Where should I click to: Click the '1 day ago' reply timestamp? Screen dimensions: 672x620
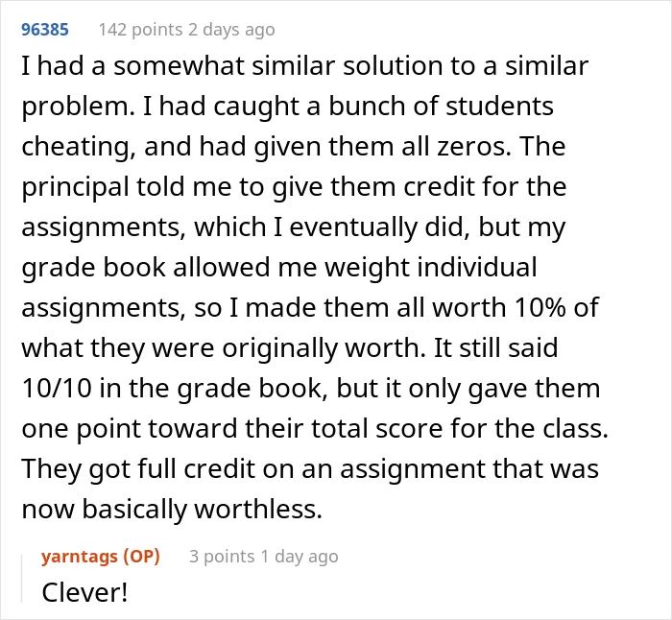(x=300, y=557)
